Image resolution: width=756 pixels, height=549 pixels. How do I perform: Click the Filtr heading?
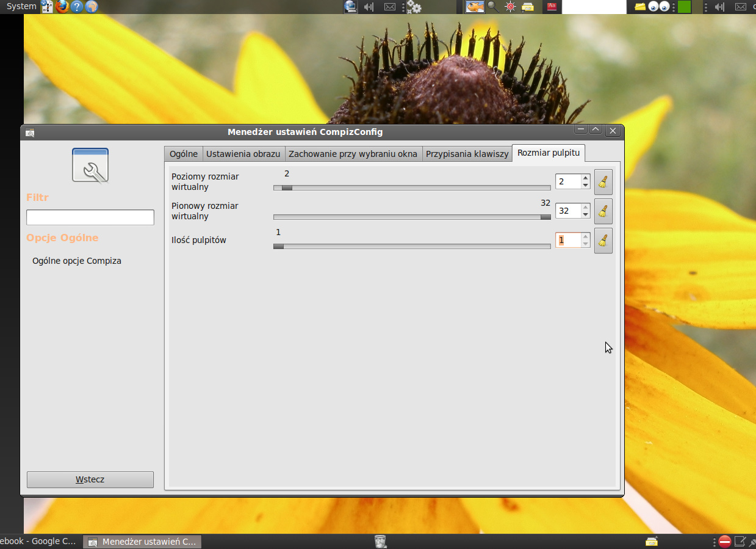point(37,198)
